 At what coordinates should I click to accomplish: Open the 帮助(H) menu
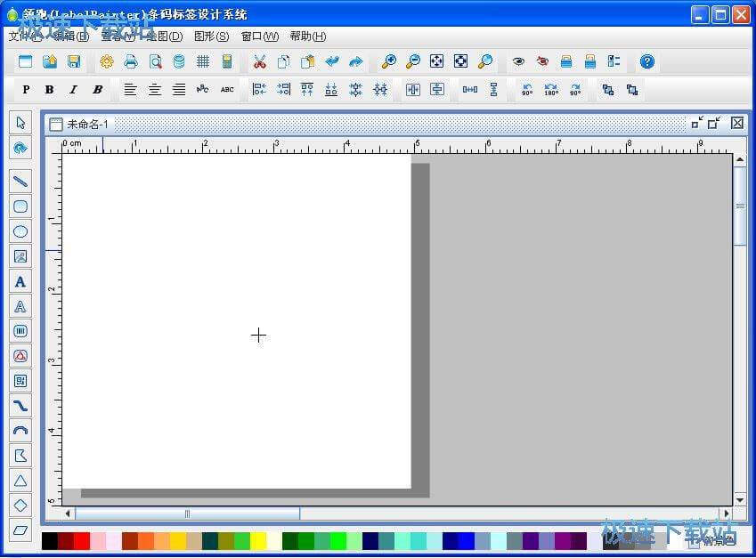[308, 36]
